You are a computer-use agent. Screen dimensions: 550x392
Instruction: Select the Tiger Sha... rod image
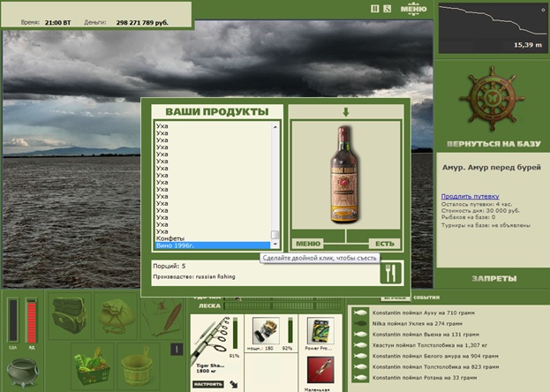pos(211,339)
